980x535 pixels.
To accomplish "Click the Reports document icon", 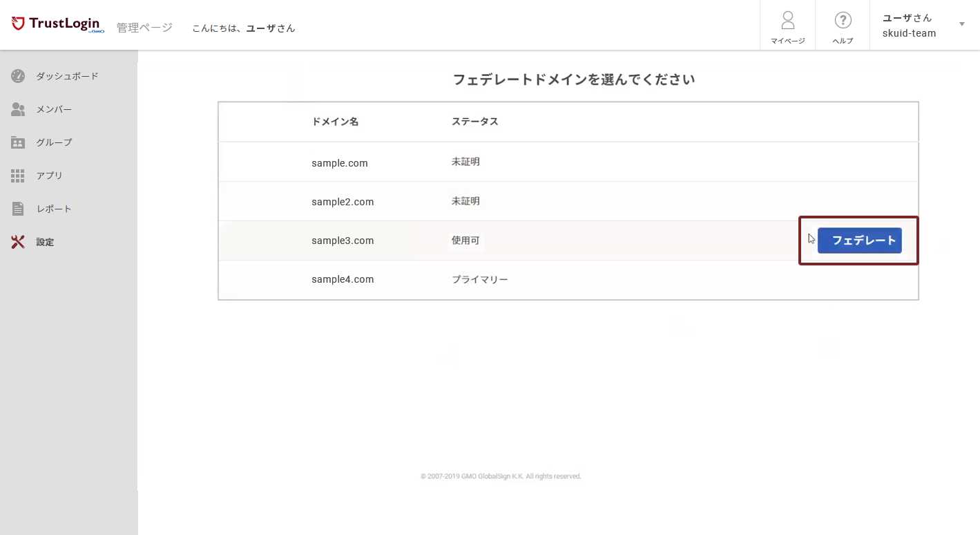I will point(18,209).
